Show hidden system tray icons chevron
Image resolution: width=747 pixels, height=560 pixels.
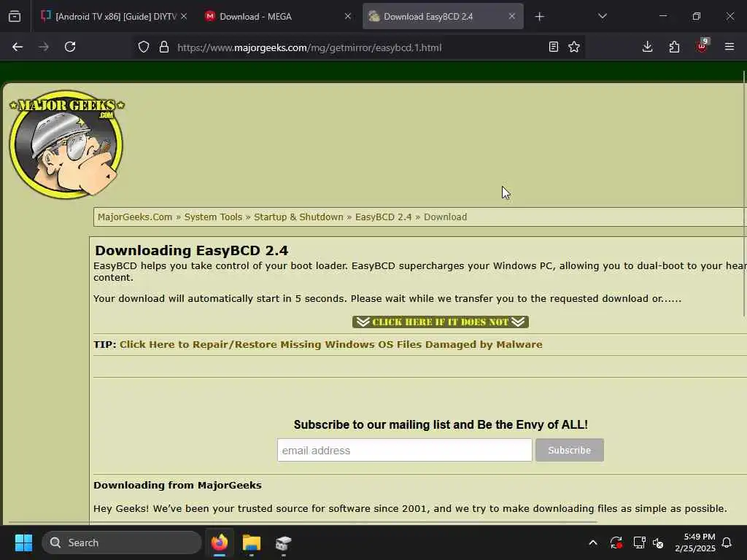(x=593, y=542)
